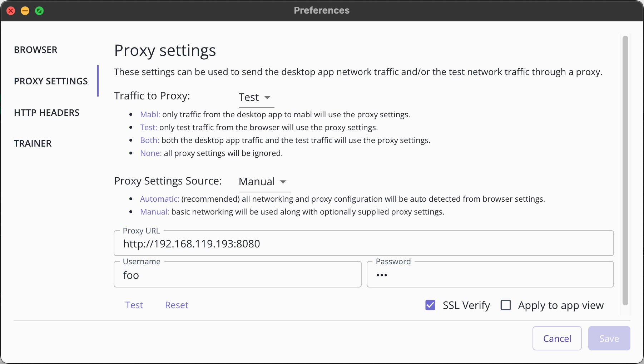Click the 'SSL Verify' label text
The width and height of the screenshot is (644, 364).
(x=466, y=305)
